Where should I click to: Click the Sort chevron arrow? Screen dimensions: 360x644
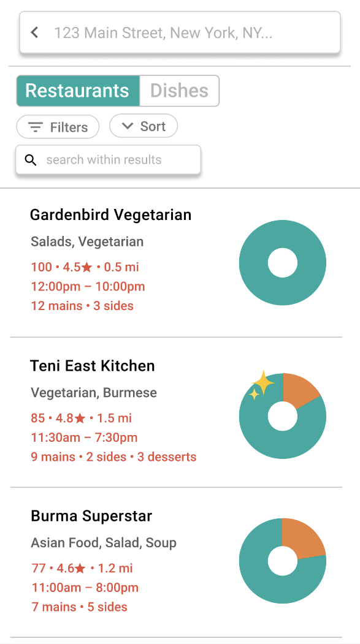128,126
